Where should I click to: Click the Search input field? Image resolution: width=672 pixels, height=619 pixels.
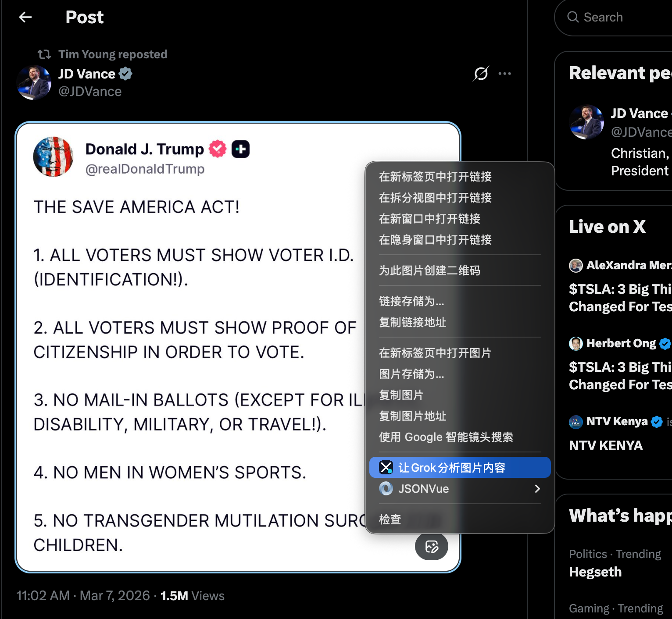tap(623, 17)
